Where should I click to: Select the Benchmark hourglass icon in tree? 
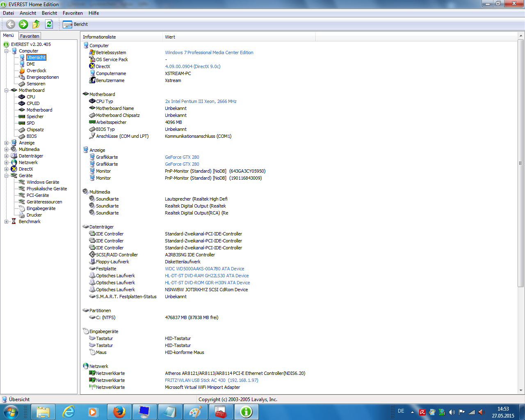click(14, 221)
